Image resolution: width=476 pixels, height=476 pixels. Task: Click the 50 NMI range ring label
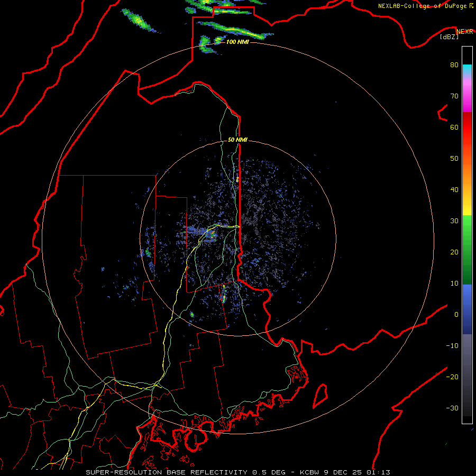[x=237, y=140]
